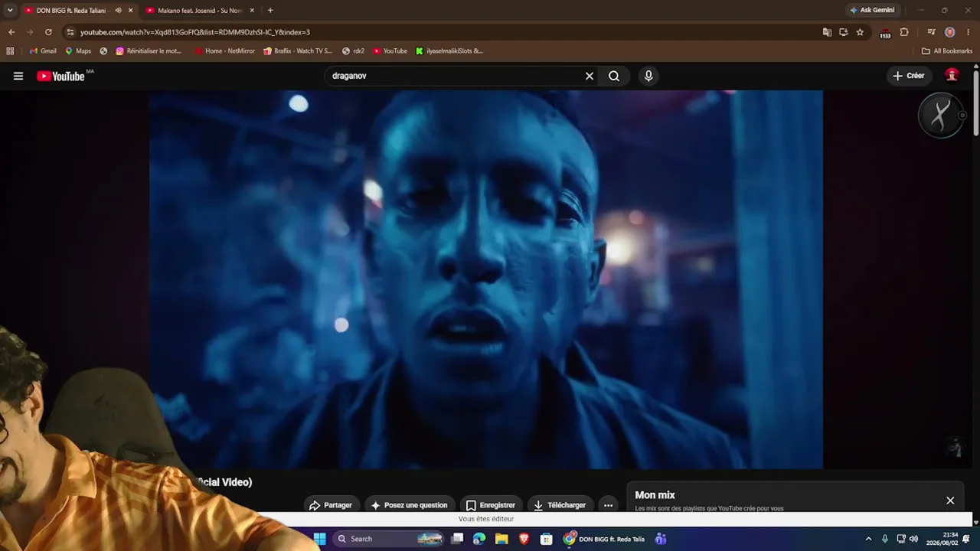Share the video with Partager
980x551 pixels.
330,505
